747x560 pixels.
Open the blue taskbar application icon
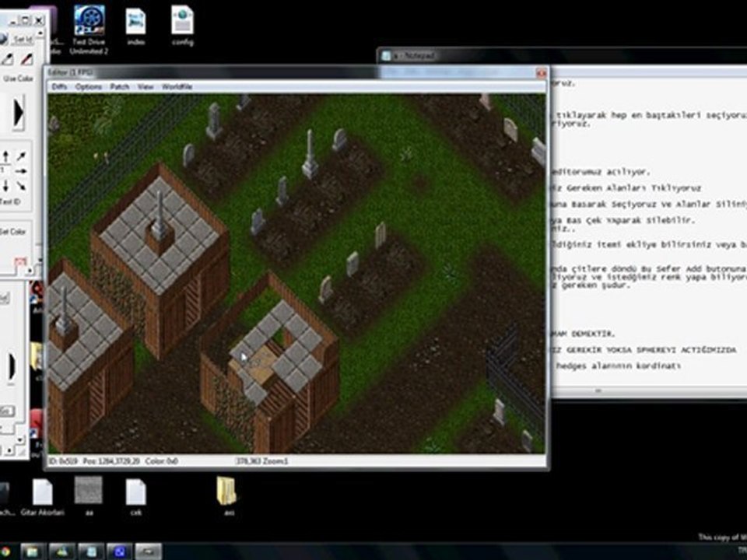coord(119,552)
